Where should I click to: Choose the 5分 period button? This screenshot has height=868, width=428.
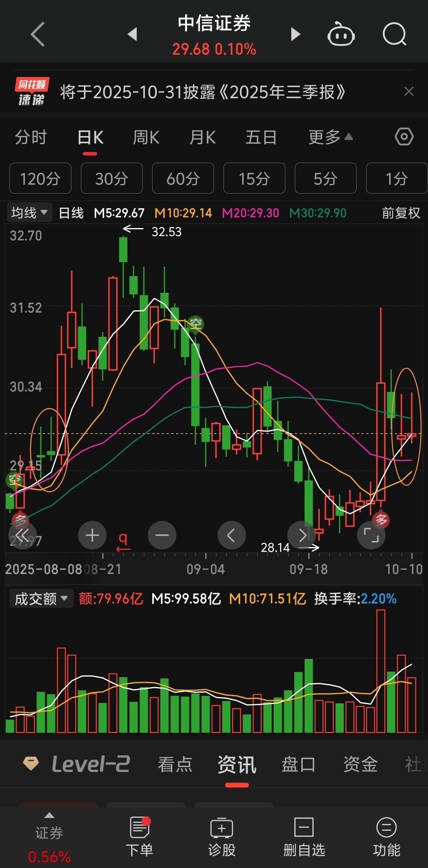[x=326, y=178]
